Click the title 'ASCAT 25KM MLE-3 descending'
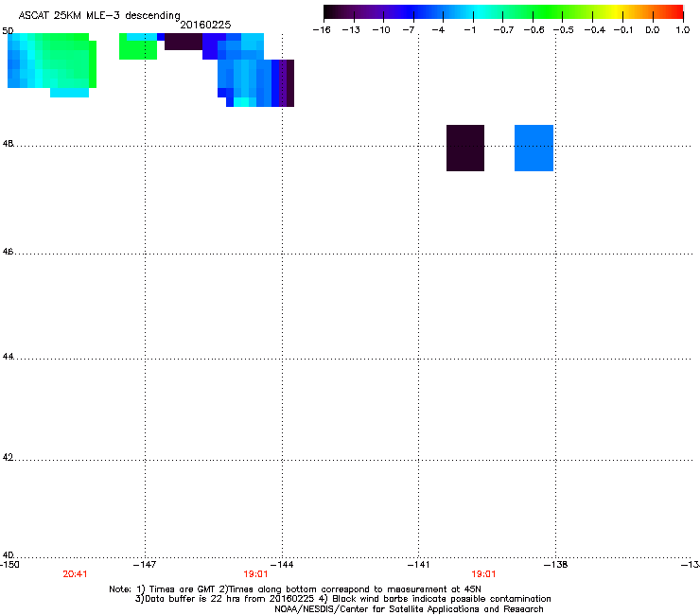 point(99,15)
